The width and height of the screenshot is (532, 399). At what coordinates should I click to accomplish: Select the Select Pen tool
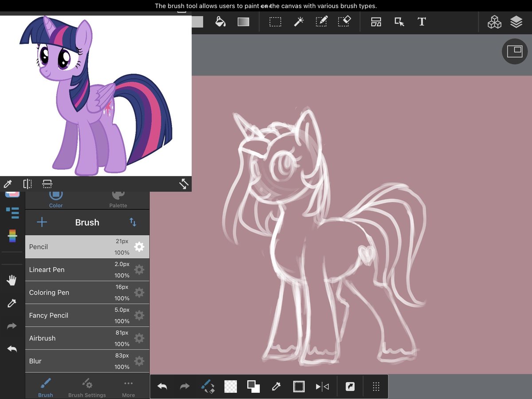[322, 22]
